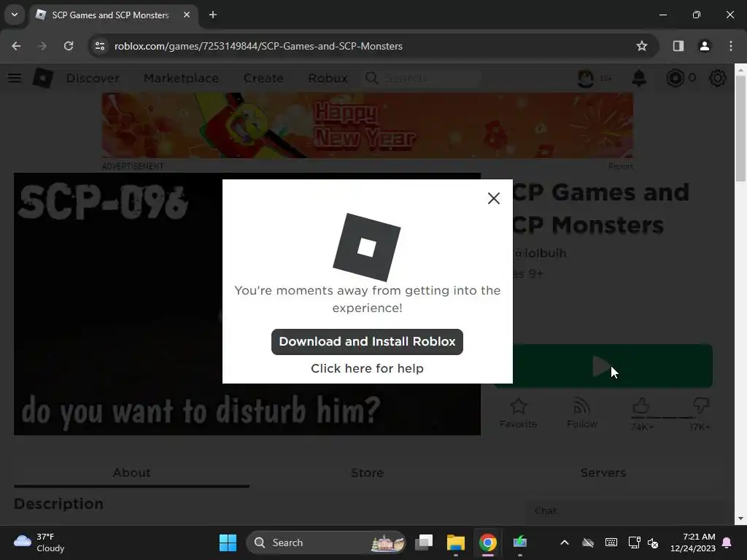
Task: Open the tab search dropdown arrow
Action: (x=15, y=15)
